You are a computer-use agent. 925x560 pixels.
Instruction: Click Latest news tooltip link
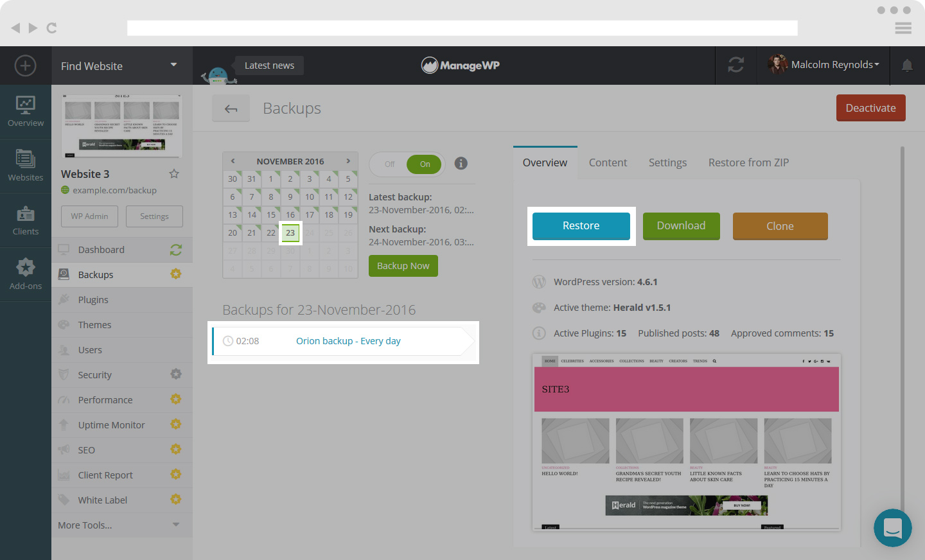tap(269, 66)
